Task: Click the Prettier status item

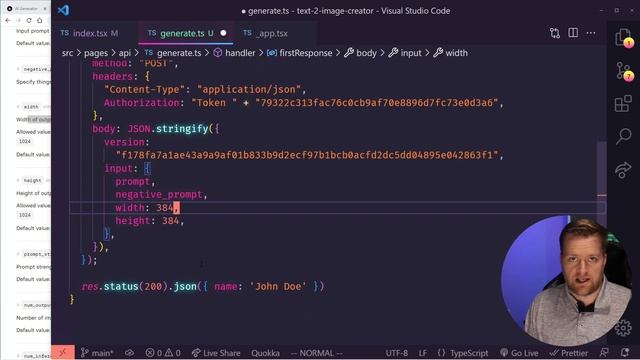Action: tap(569, 353)
